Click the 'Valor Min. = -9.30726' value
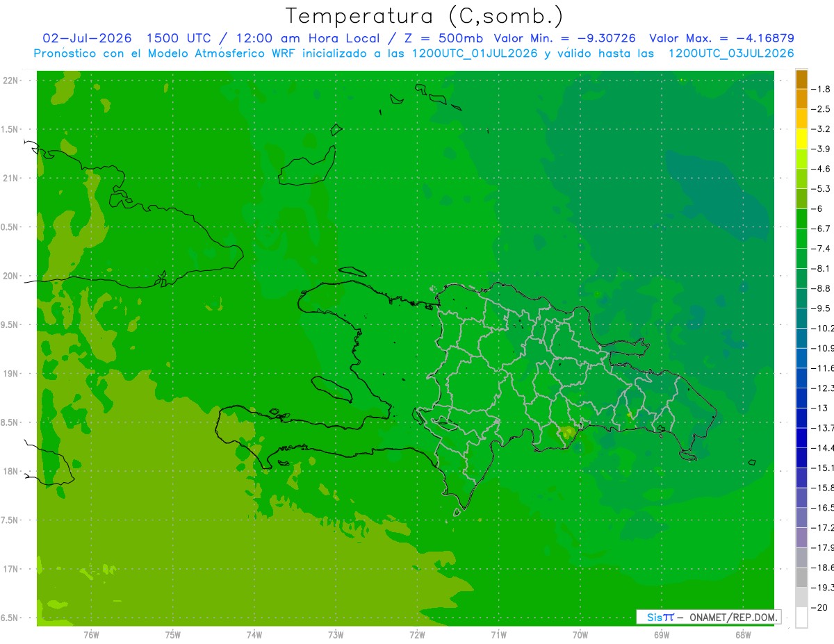Viewport: 834px width, 644px height. click(564, 38)
